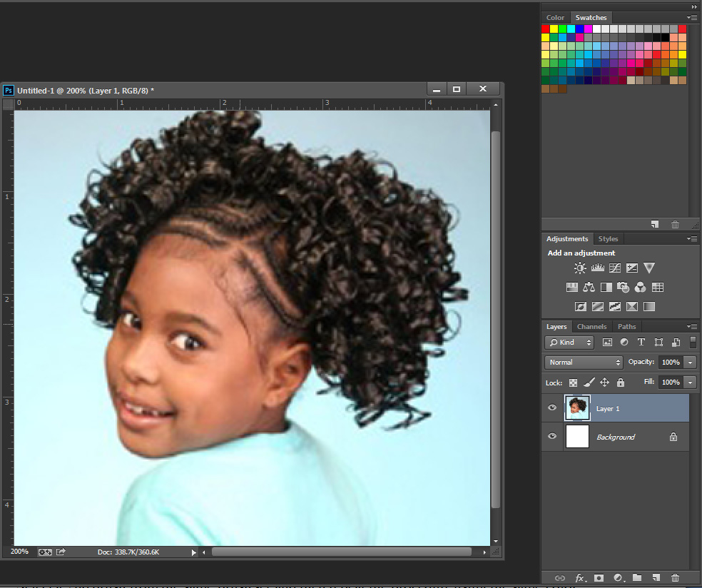Image resolution: width=702 pixels, height=588 pixels.
Task: Open the Fill slider dropdown arrow
Action: 691,382
